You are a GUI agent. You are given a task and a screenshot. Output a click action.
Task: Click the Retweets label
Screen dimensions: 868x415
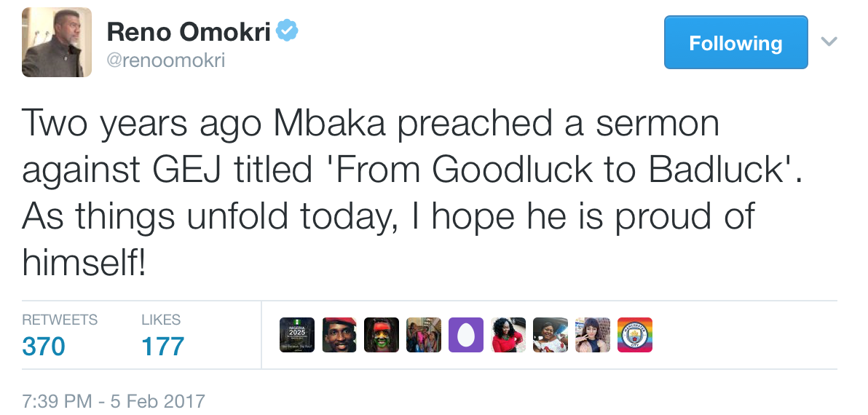click(60, 320)
